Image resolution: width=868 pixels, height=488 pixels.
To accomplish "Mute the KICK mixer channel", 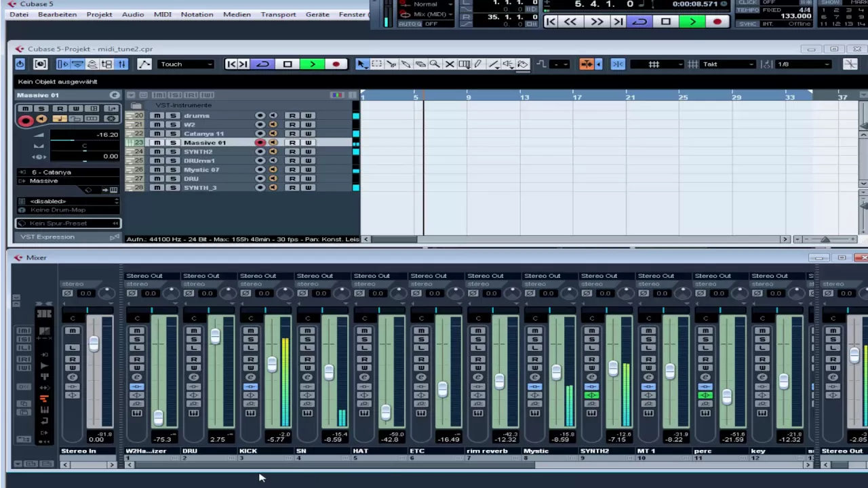I will pos(250,331).
